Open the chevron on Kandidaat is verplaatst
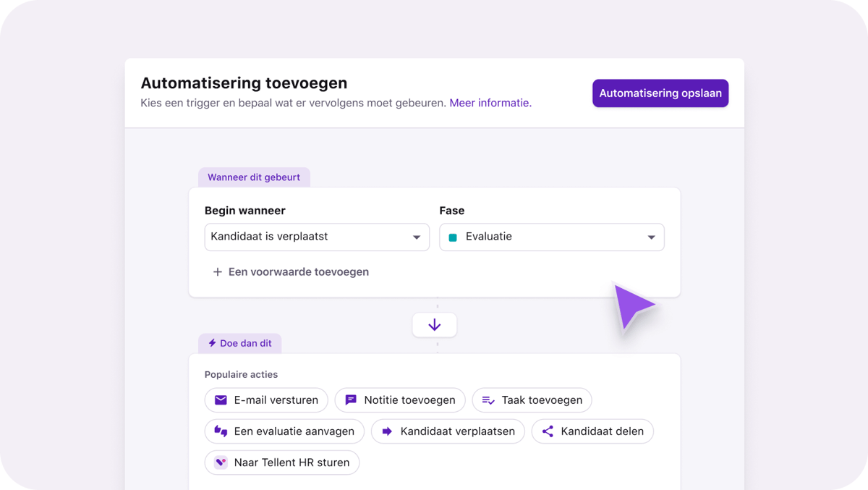The height and width of the screenshot is (490, 868). [417, 237]
